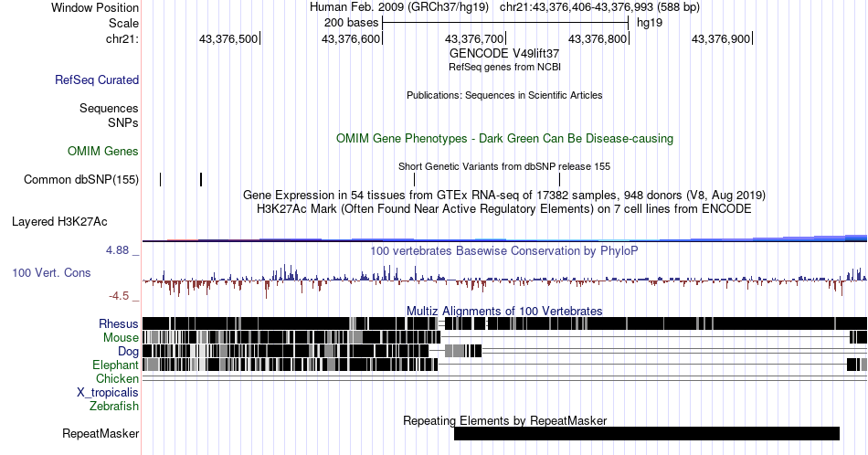Select the Layered H3K27Ac track label
The image size is (868, 455).
[x=59, y=221]
